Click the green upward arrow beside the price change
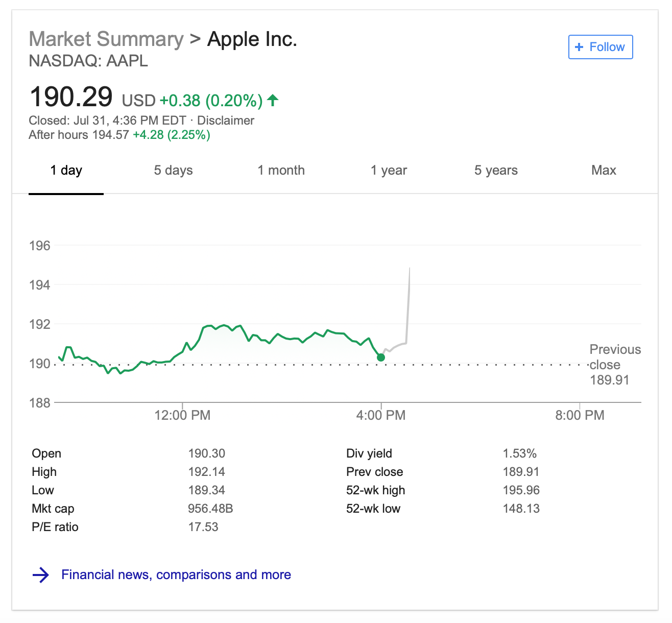The height and width of the screenshot is (623, 672). [273, 101]
